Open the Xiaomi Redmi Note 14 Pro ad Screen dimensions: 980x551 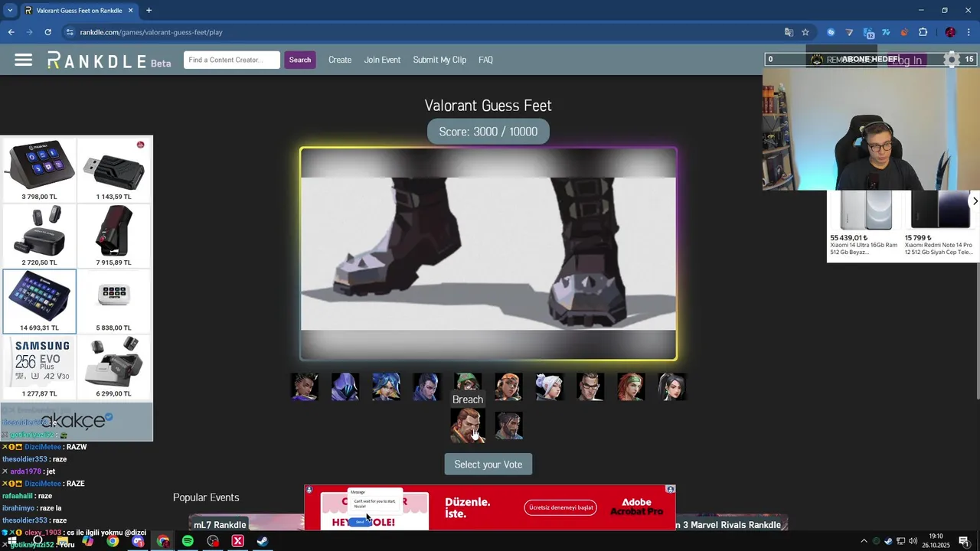click(939, 223)
